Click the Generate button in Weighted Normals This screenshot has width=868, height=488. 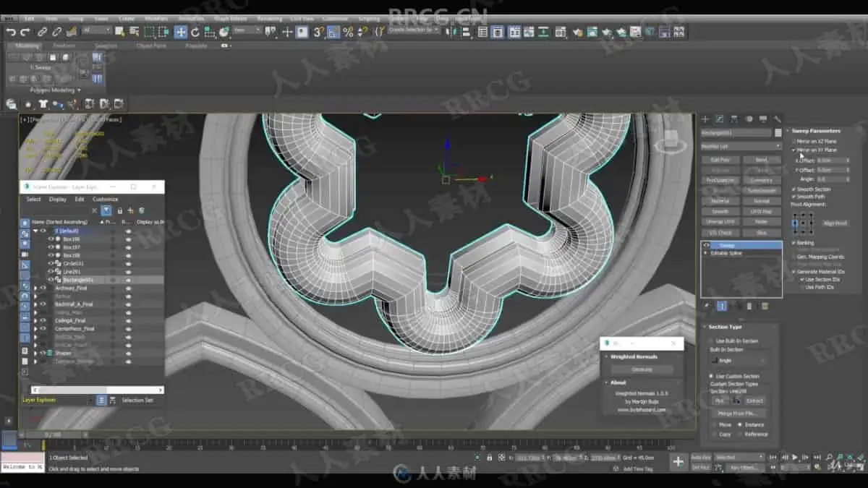642,369
